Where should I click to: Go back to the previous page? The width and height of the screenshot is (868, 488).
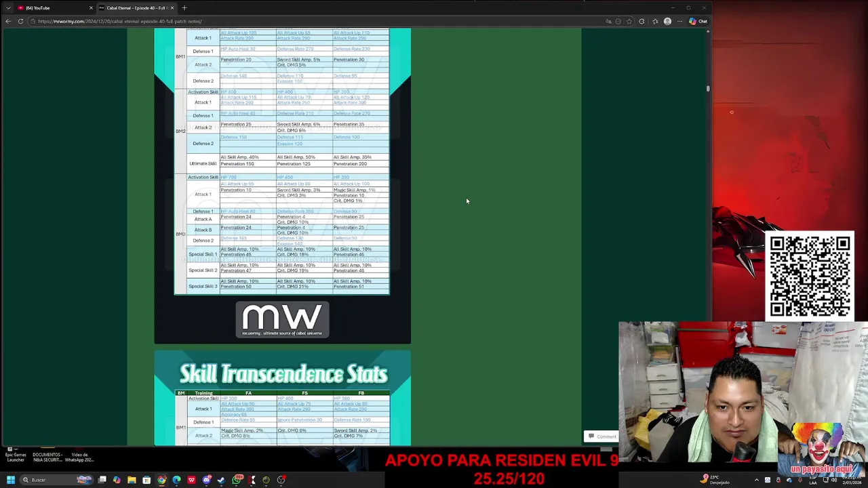point(8,21)
